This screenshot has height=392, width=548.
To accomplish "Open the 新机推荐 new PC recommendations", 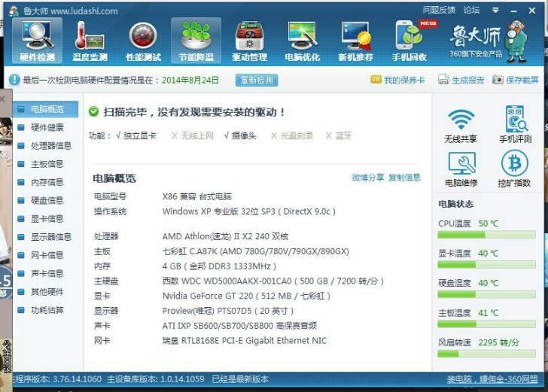I will click(x=355, y=41).
